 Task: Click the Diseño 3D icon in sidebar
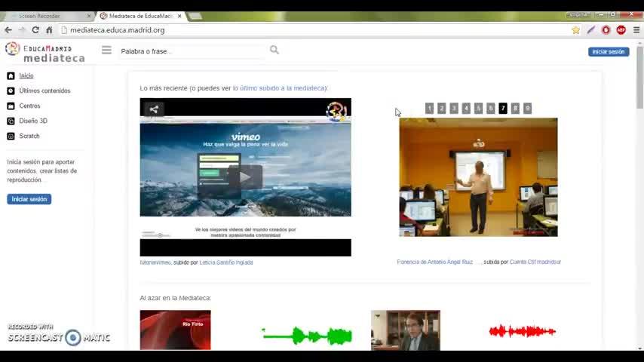(x=11, y=121)
